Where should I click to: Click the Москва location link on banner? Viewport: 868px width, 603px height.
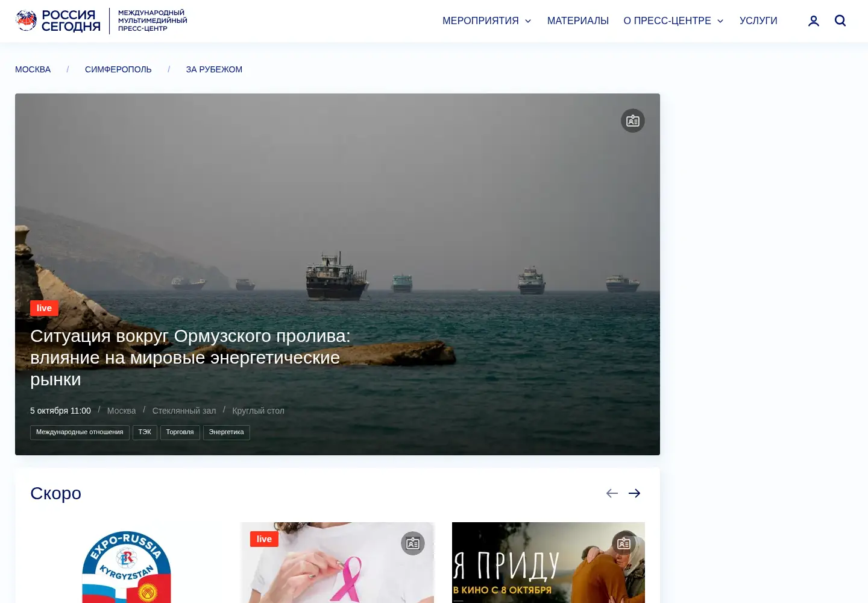click(x=122, y=411)
